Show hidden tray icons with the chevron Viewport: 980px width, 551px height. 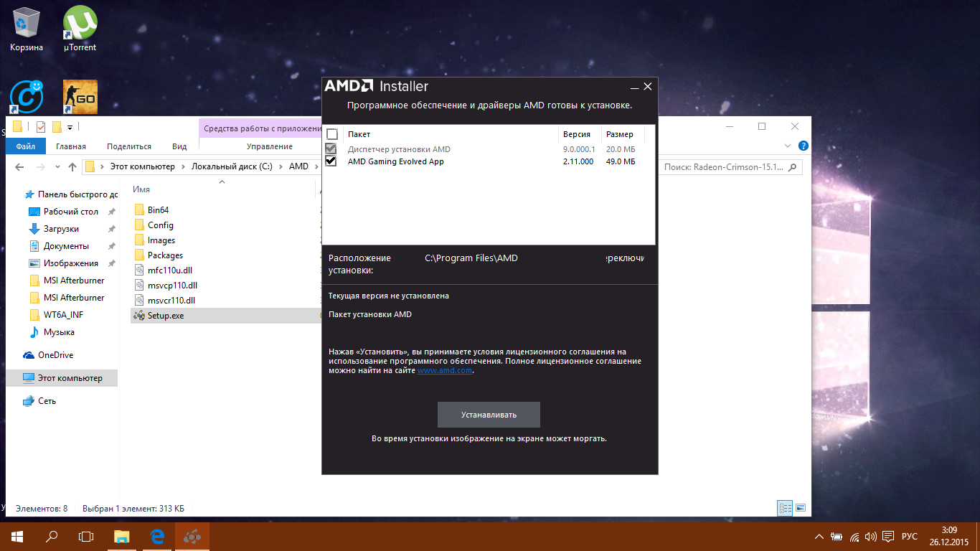pyautogui.click(x=819, y=537)
